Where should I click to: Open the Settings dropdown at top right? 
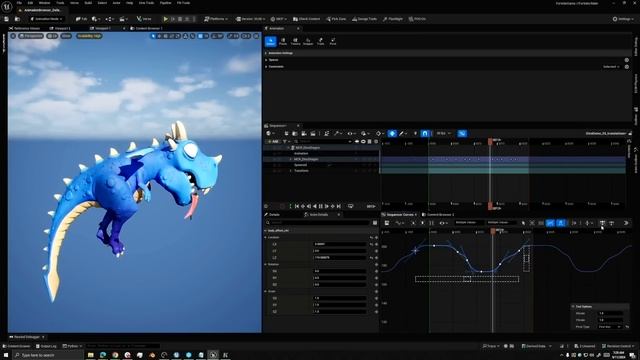pos(624,19)
